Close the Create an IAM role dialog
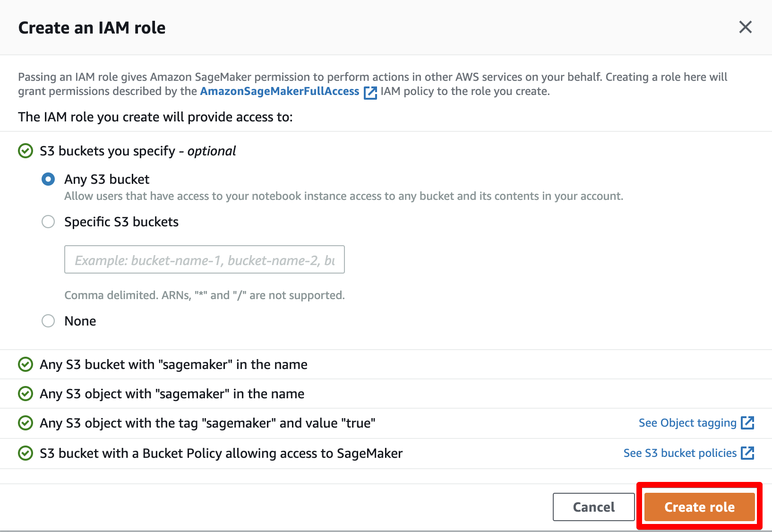The image size is (772, 532). click(x=745, y=27)
